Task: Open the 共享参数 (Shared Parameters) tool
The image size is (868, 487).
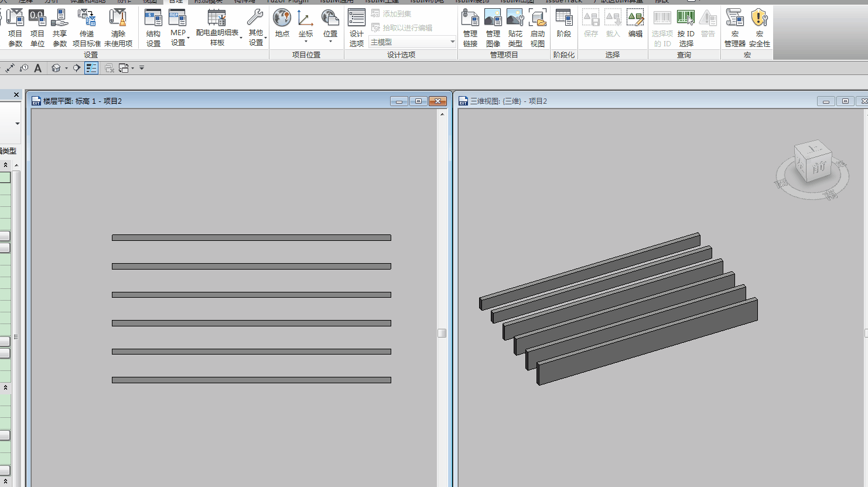Action: [60, 28]
